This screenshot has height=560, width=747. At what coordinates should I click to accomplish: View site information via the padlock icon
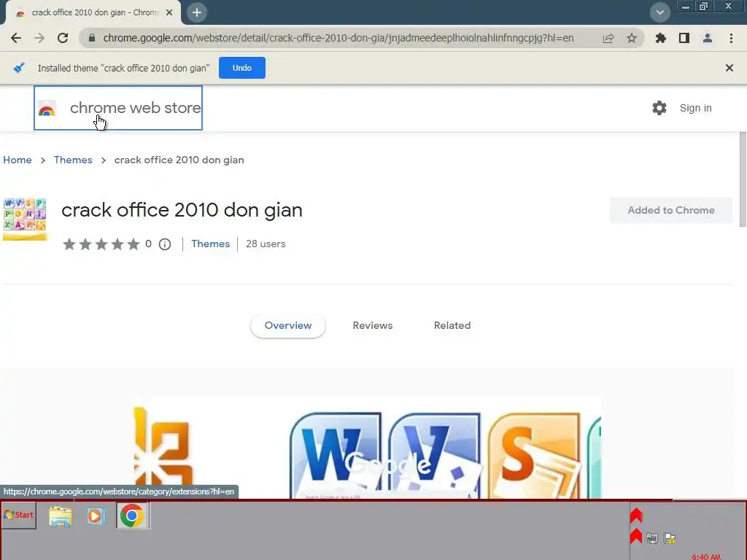92,38
